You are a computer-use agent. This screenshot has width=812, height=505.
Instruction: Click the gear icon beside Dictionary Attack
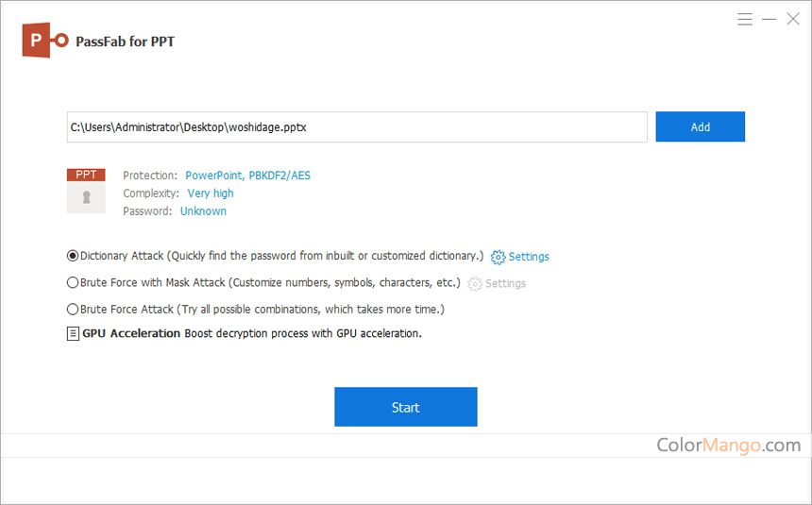(498, 257)
